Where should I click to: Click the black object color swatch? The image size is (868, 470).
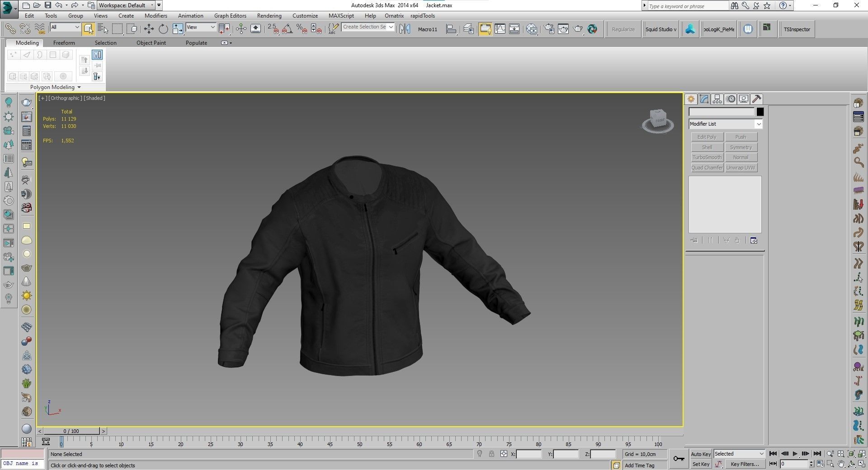[x=760, y=112]
